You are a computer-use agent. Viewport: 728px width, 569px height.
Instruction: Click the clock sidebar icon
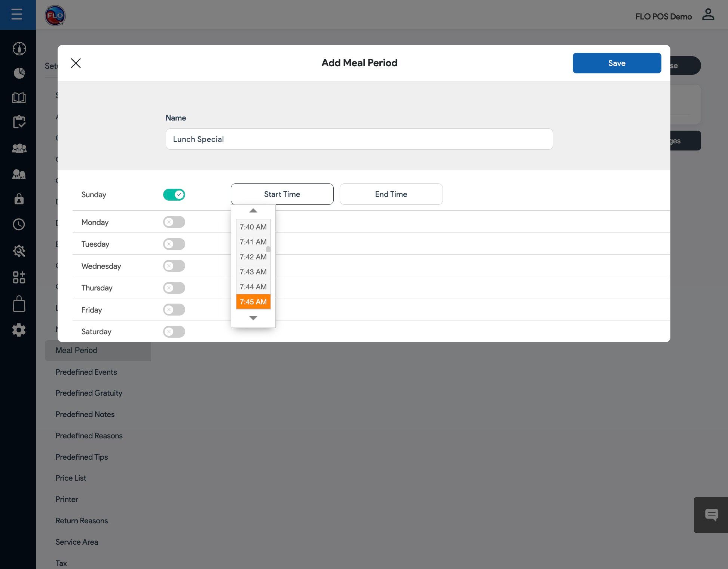pyautogui.click(x=19, y=224)
